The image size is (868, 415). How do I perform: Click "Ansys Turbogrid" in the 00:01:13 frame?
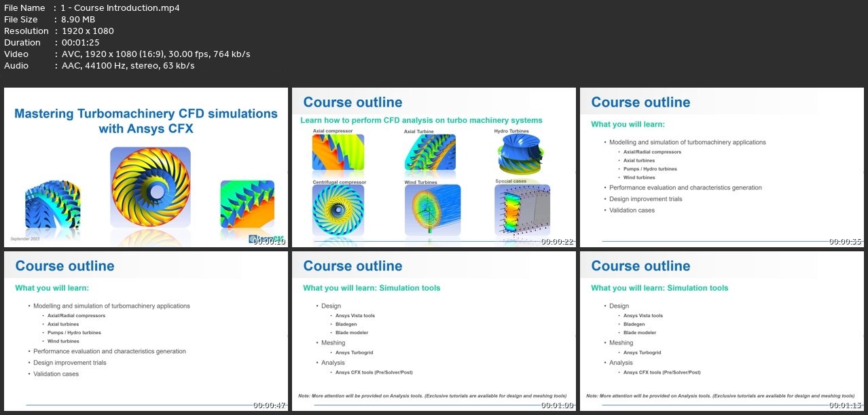pyautogui.click(x=643, y=353)
